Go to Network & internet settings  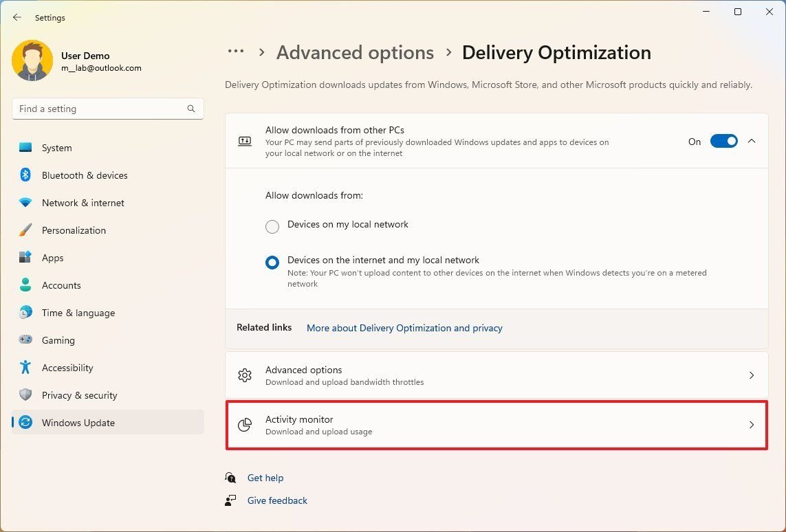(108, 203)
